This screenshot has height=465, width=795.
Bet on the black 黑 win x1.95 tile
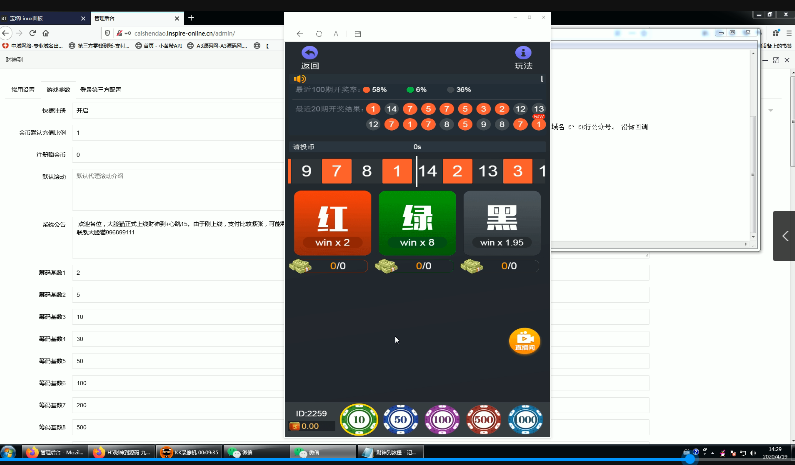tap(502, 223)
